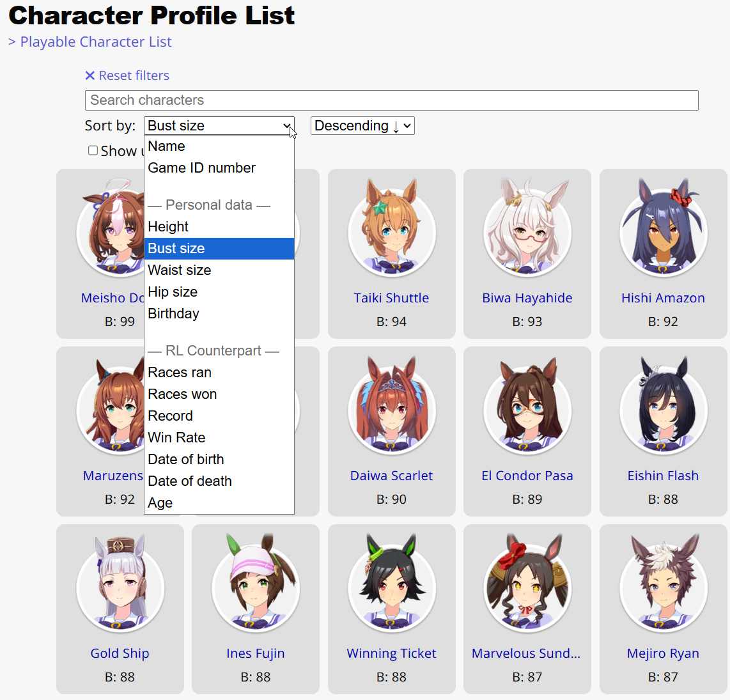Click the B: 89 value under El Condor Pasa
The image size is (730, 700).
(527, 499)
